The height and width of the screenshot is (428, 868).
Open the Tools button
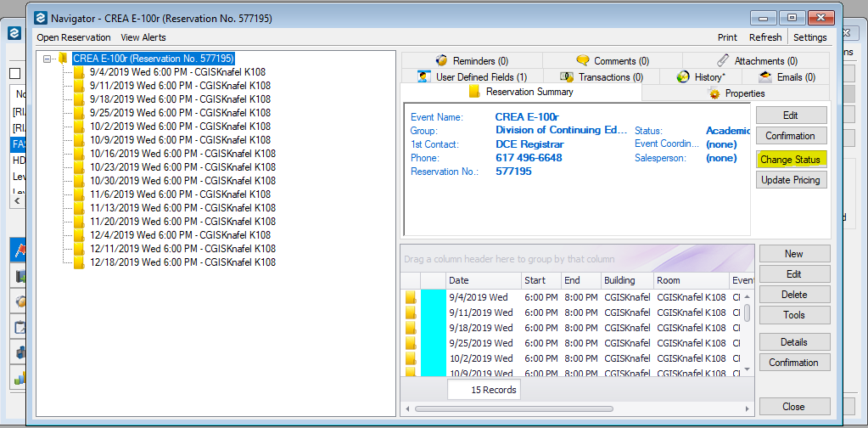(794, 315)
